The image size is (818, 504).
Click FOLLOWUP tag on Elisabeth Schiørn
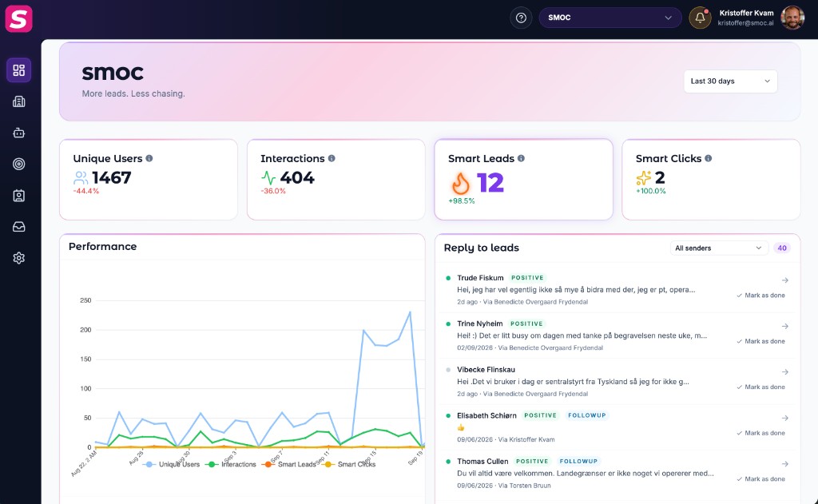[x=587, y=415]
